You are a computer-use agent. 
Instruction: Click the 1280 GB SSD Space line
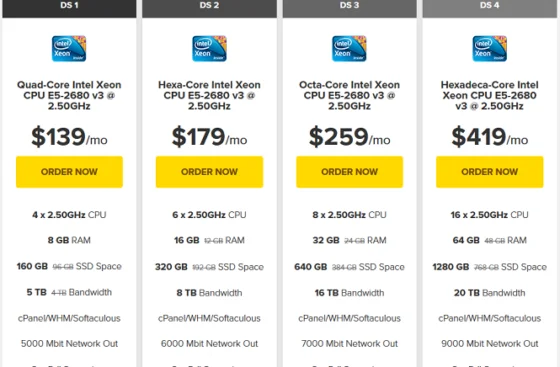pos(490,267)
